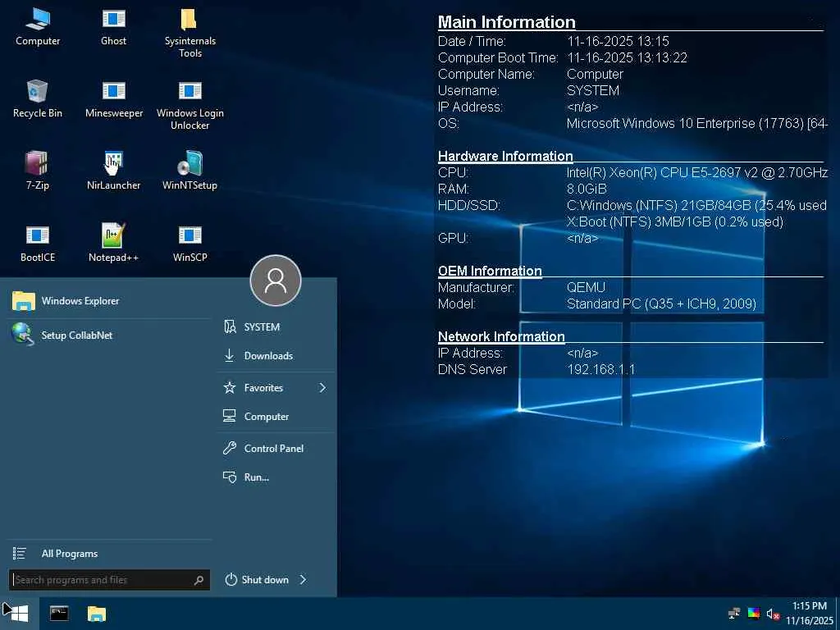Open the Sysinternals Tools folder
Image resolution: width=840 pixels, height=630 pixels.
click(189, 33)
